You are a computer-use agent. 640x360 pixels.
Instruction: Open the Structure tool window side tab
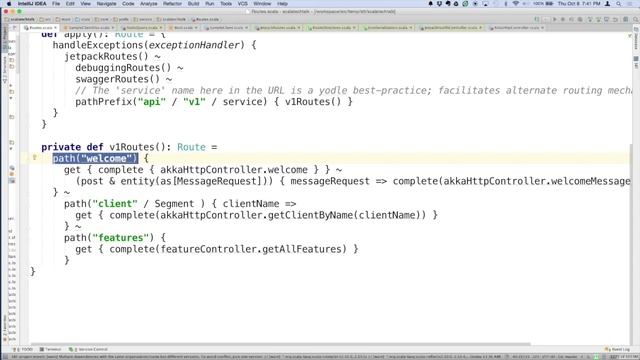(5, 70)
